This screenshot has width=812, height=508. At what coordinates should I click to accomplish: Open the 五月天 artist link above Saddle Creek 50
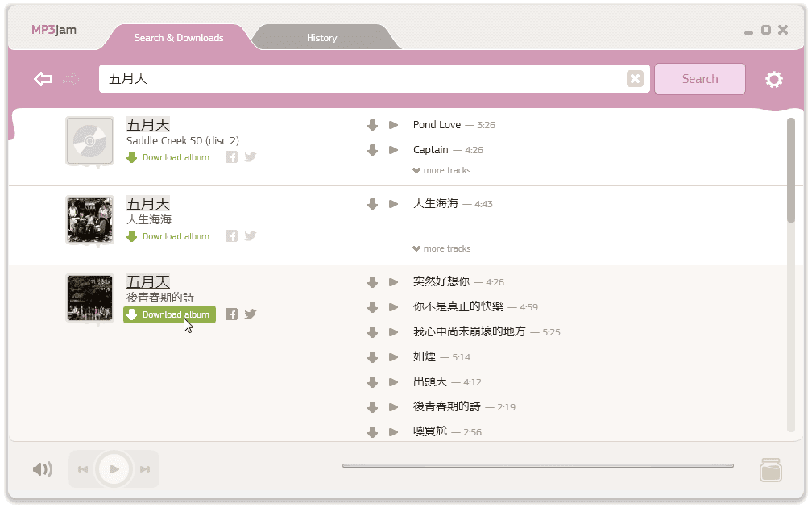pyautogui.click(x=148, y=125)
